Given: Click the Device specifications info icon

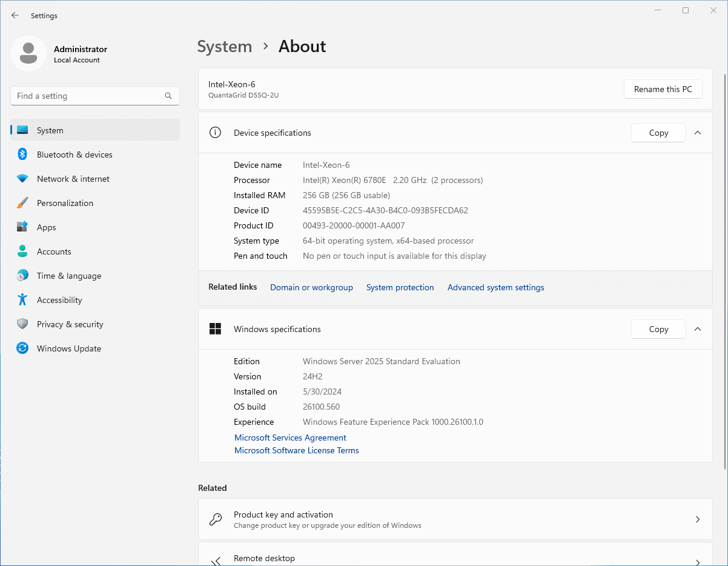Looking at the screenshot, I should coord(215,133).
